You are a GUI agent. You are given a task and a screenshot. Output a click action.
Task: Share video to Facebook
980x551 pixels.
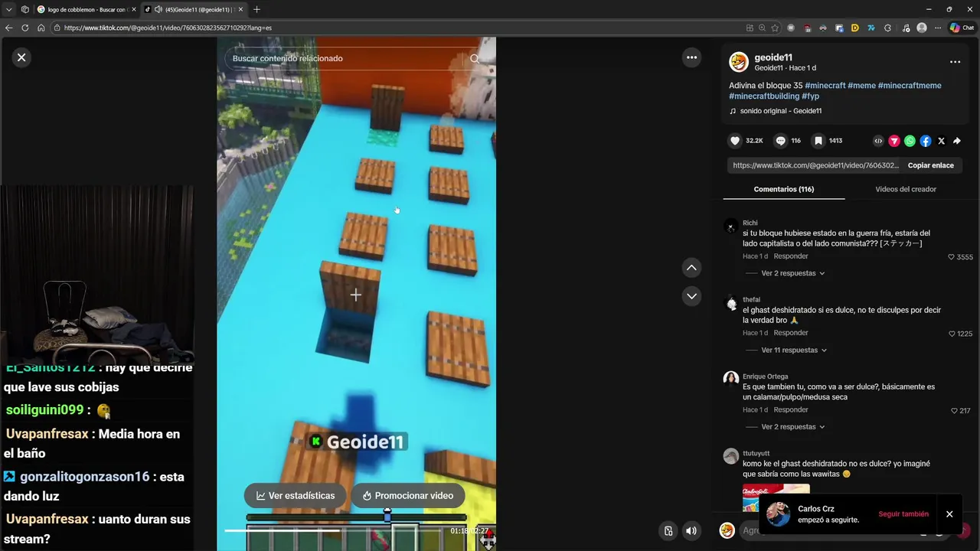tap(926, 141)
